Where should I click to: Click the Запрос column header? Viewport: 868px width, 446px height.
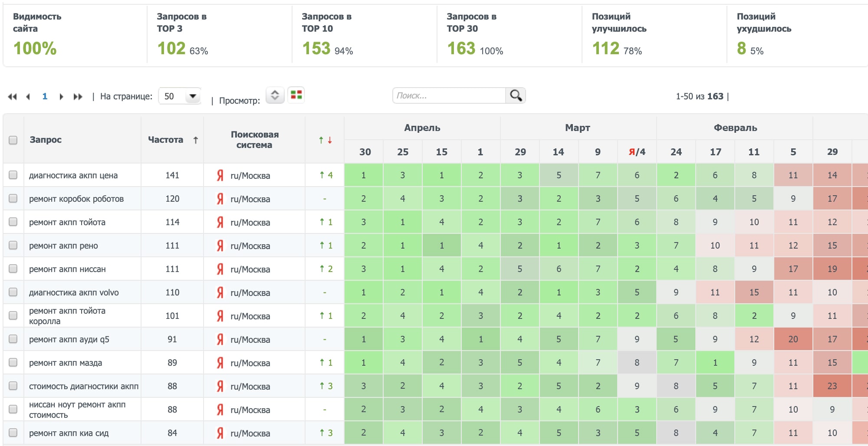click(46, 140)
